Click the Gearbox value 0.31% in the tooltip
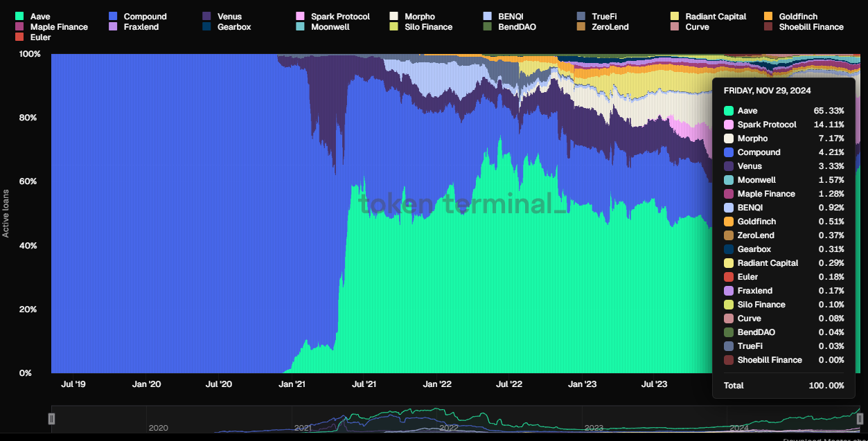Screen dimensions: 868x441 coord(831,249)
